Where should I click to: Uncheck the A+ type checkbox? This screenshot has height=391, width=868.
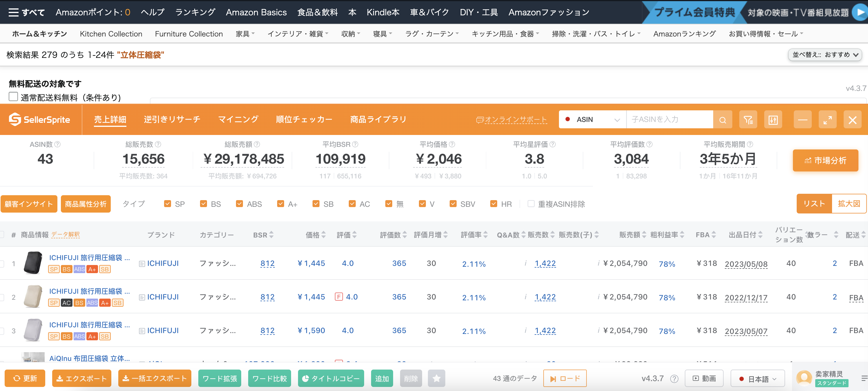(x=280, y=204)
